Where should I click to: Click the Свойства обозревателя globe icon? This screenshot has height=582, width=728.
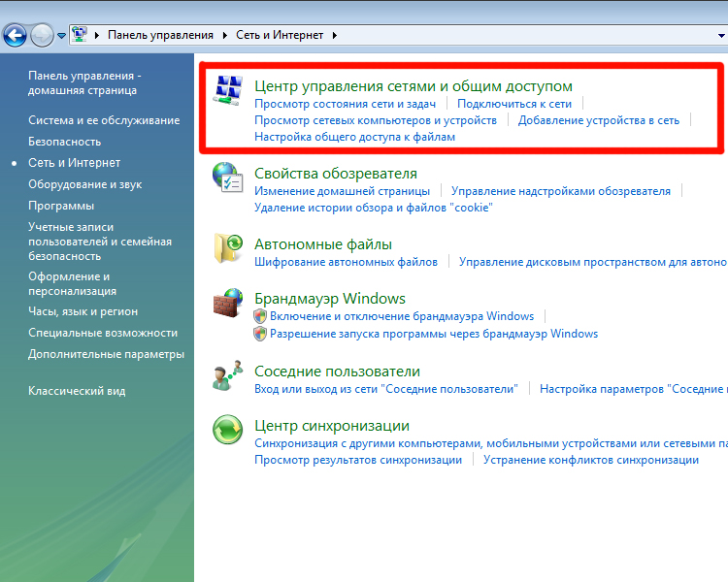[x=227, y=177]
